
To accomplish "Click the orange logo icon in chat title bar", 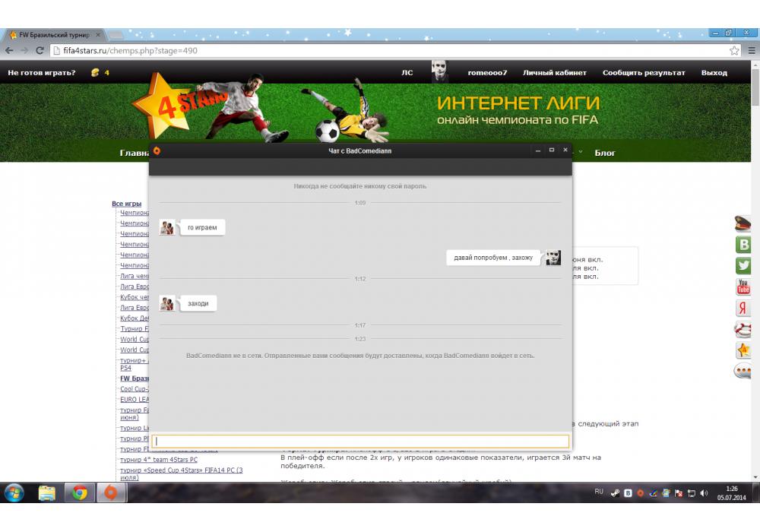I will [x=157, y=150].
